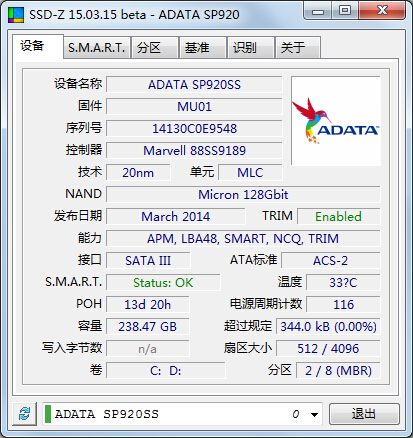Viewport: 413px width, 438px height.
Task: Minimize the SSD-Z window
Action: pos(318,11)
